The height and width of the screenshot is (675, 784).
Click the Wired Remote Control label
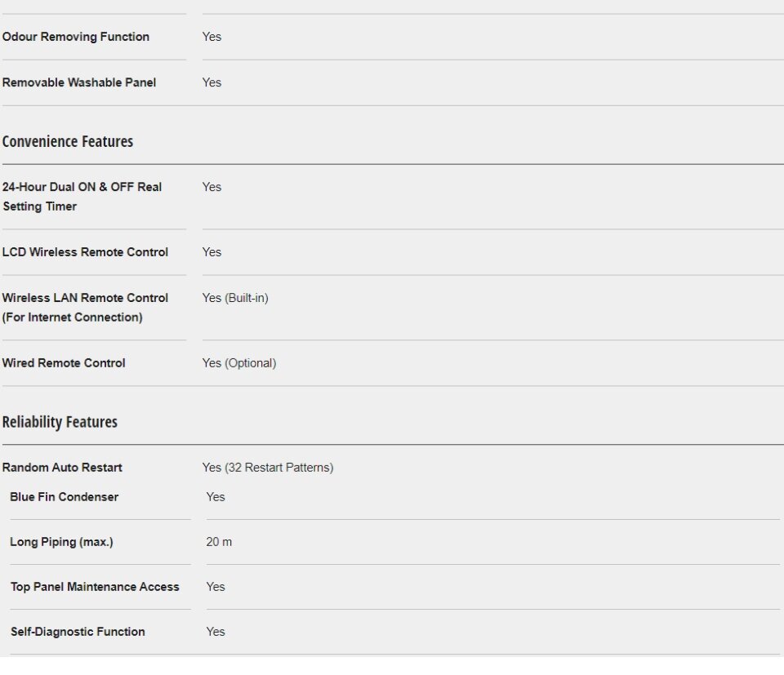pyautogui.click(x=64, y=363)
